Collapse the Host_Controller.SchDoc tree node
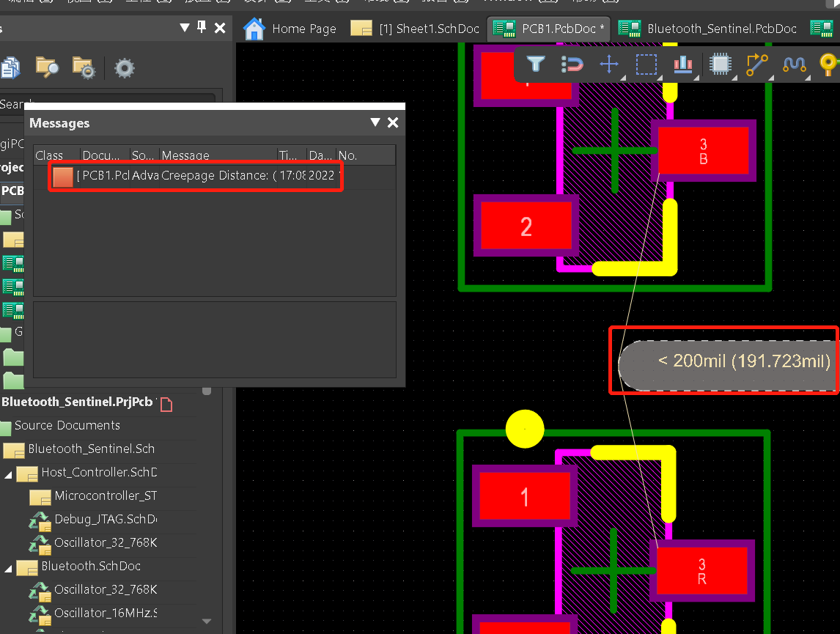This screenshot has height=634, width=840. [8, 473]
